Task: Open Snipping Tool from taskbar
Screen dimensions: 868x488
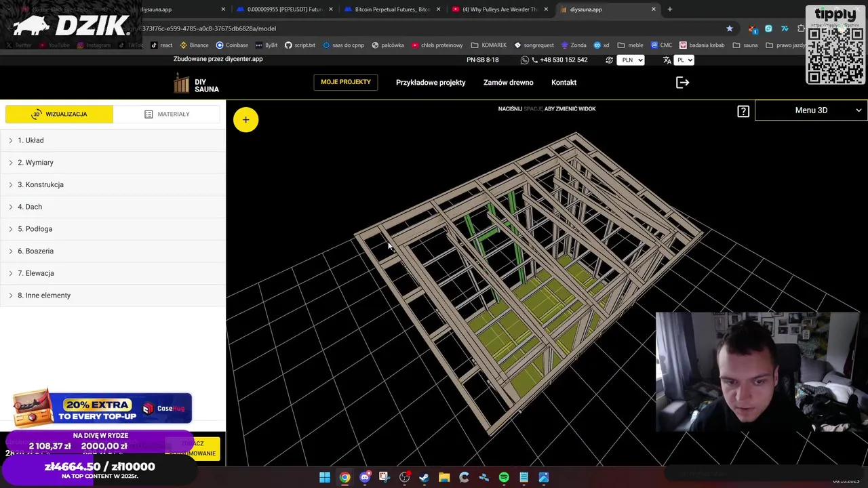Action: click(384, 477)
